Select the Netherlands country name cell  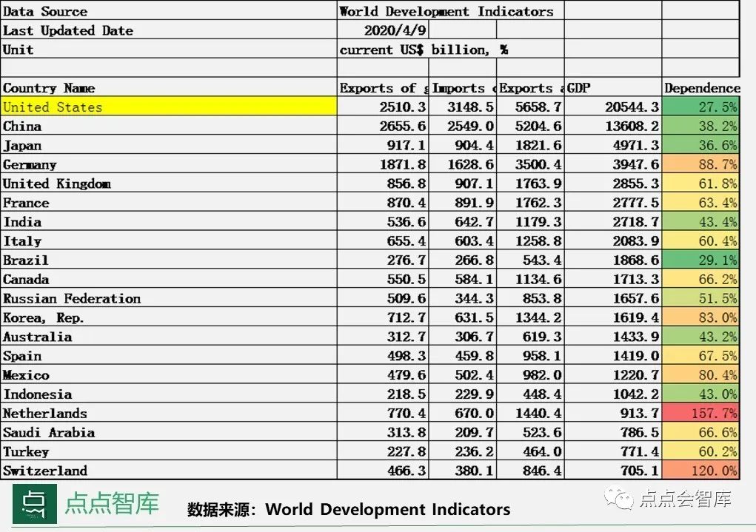coord(169,414)
